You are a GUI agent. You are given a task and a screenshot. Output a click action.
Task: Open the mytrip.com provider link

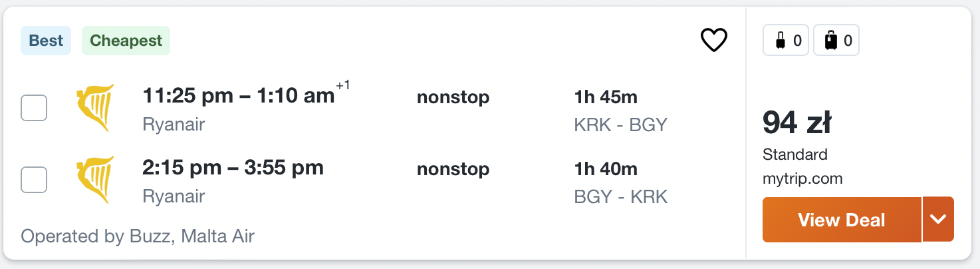tap(802, 178)
